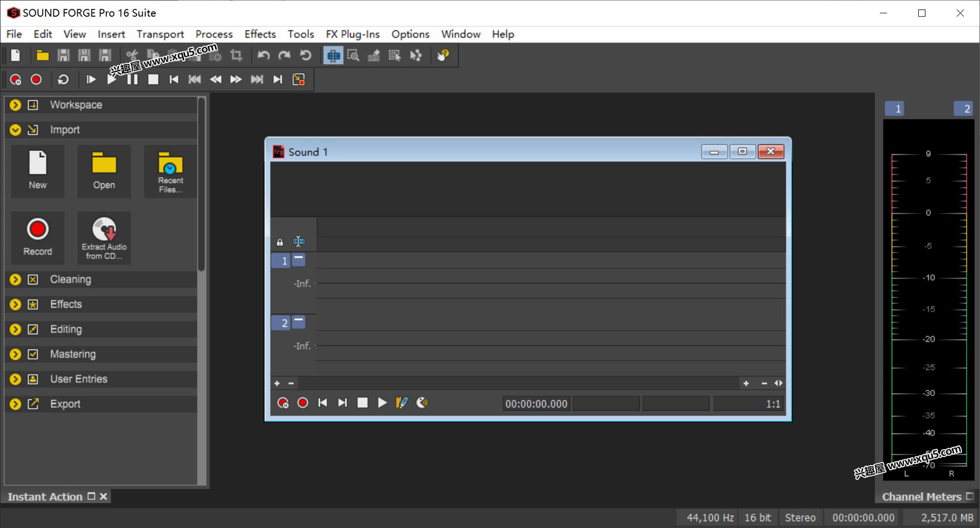Open the FX Plug-Ins menu
Image resolution: width=980 pixels, height=528 pixels.
point(353,34)
